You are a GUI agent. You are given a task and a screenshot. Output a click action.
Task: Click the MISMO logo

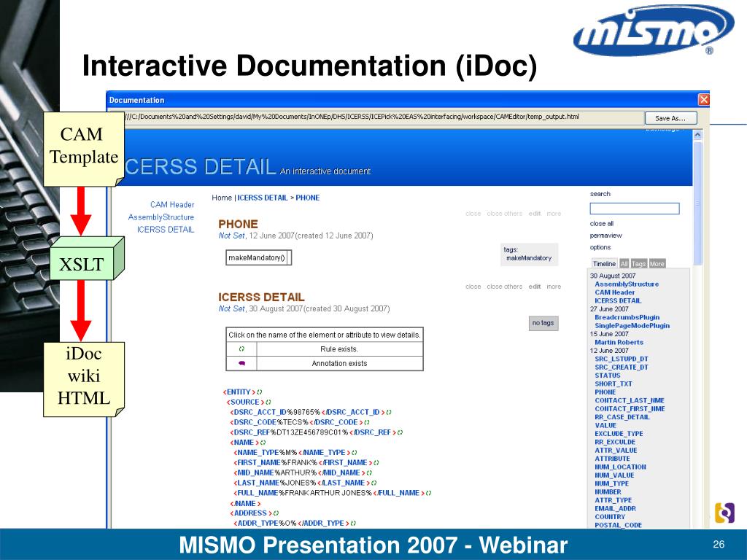(653, 30)
